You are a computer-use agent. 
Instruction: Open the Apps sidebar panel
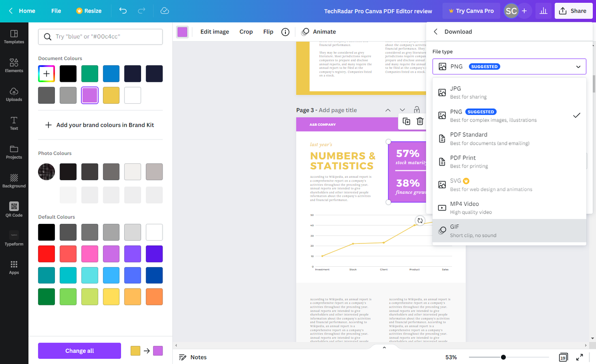(14, 267)
